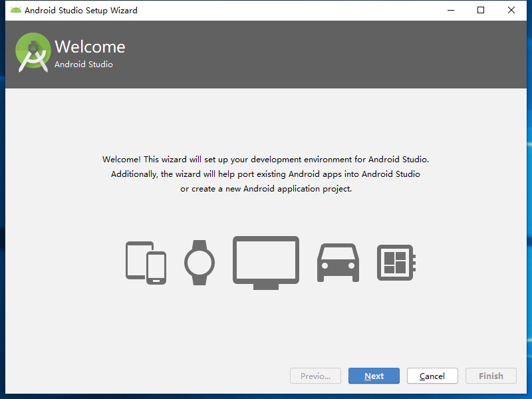Proceed with the Next button

(x=374, y=376)
